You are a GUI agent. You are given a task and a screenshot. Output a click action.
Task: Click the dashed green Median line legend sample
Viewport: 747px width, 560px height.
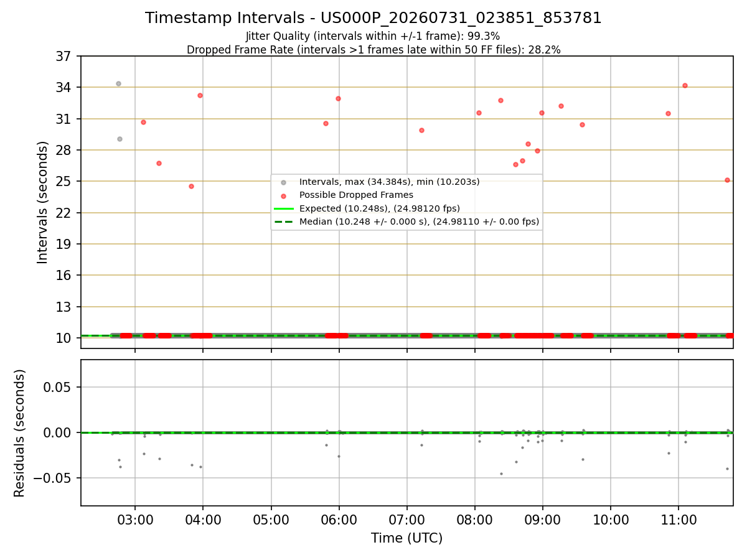click(x=283, y=222)
